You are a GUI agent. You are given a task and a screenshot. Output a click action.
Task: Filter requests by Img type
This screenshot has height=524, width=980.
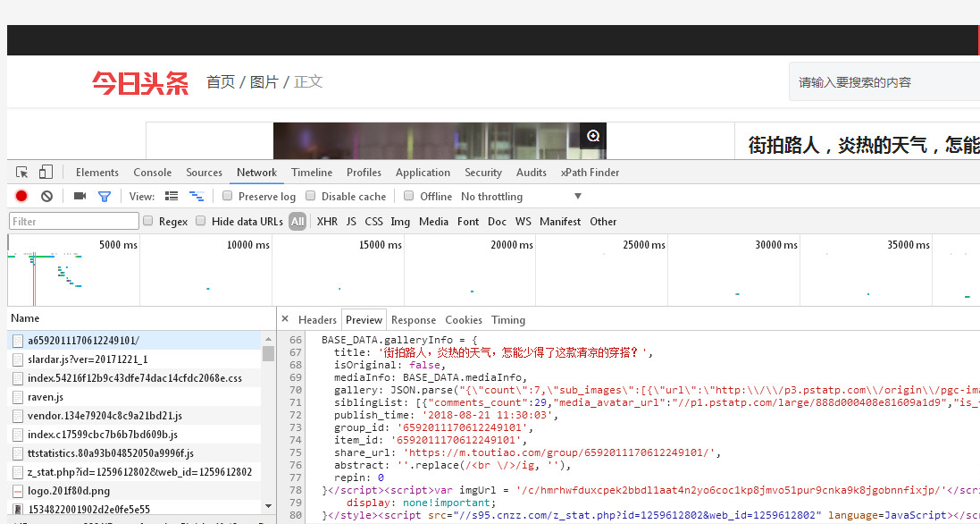click(400, 222)
